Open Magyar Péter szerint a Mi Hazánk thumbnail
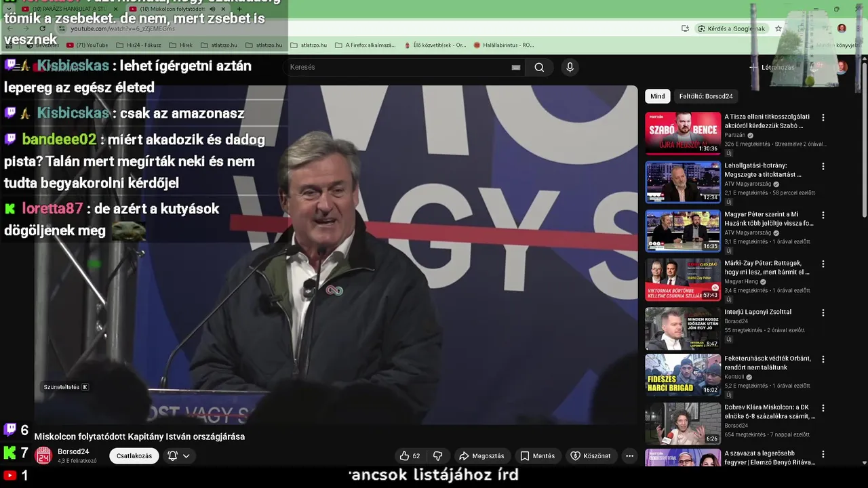Image resolution: width=868 pixels, height=488 pixels. (683, 231)
